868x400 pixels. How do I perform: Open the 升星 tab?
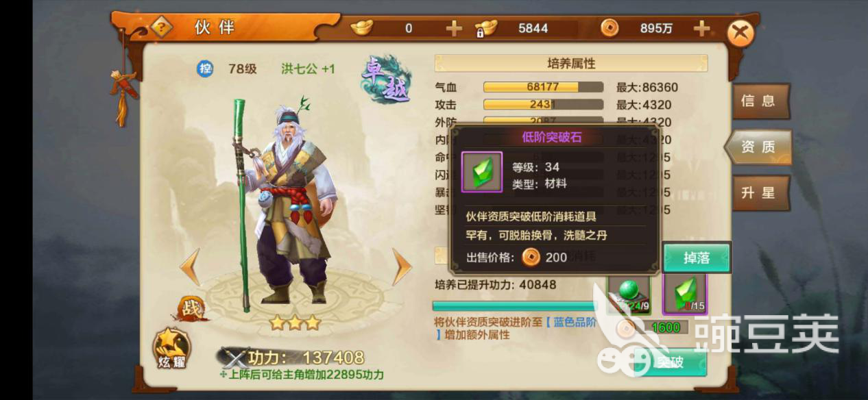pyautogui.click(x=760, y=193)
